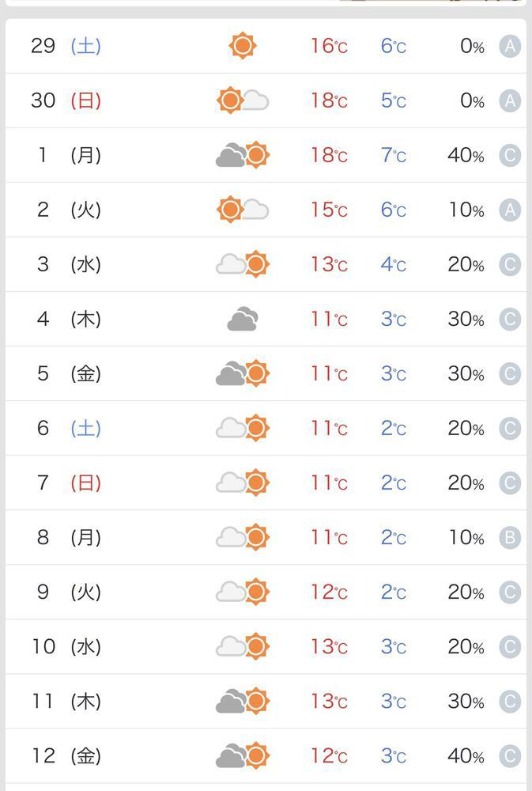Click the reliability C badge for the 3rd
The height and width of the screenshot is (791, 532).
click(510, 264)
